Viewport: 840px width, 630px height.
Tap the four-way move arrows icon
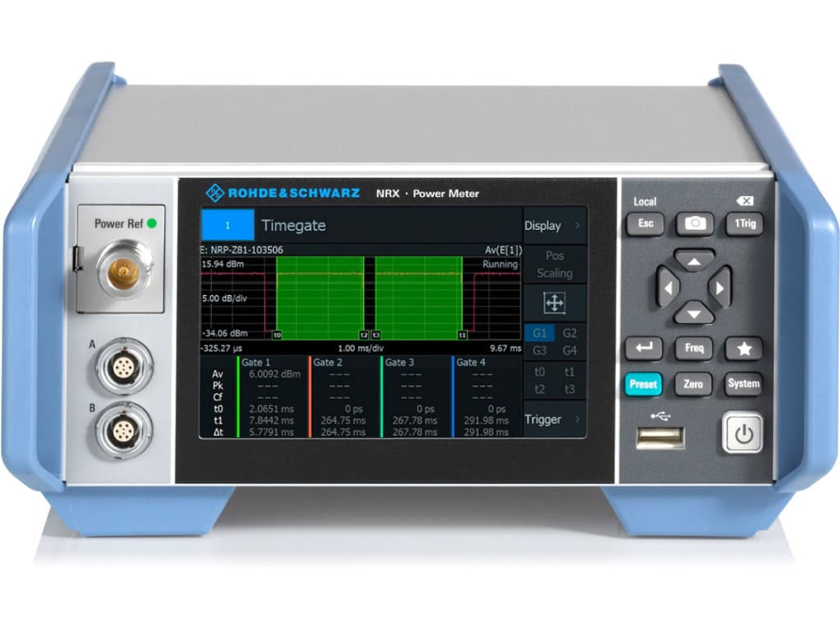click(x=555, y=303)
